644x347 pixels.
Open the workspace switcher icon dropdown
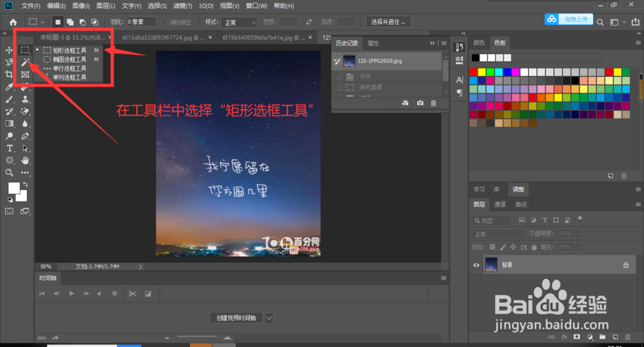618,22
